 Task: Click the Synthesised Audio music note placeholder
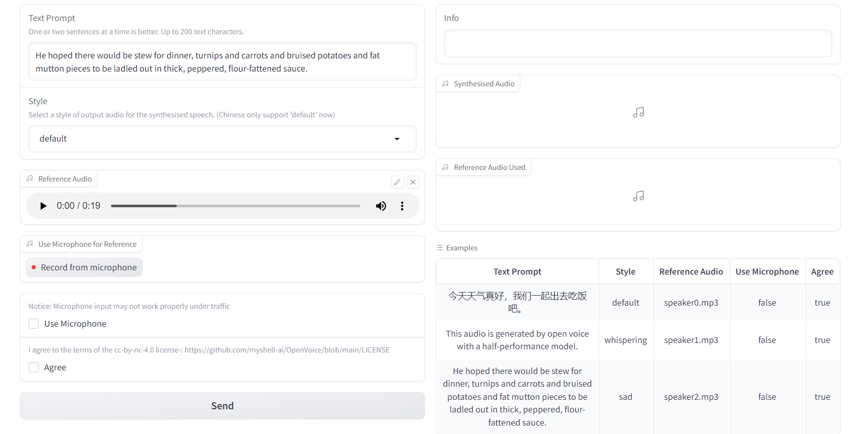[638, 113]
